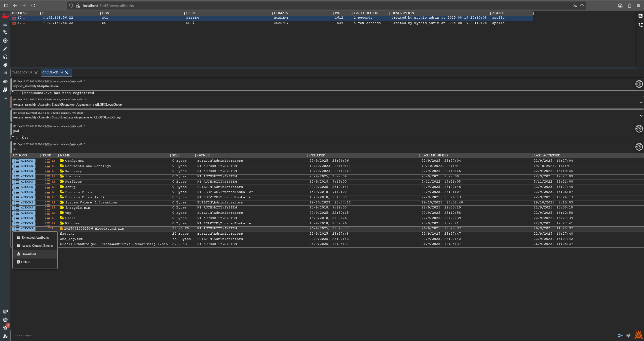Open the active callbacks phone icon in sidebar
The width and height of the screenshot is (644, 341).
point(5,32)
